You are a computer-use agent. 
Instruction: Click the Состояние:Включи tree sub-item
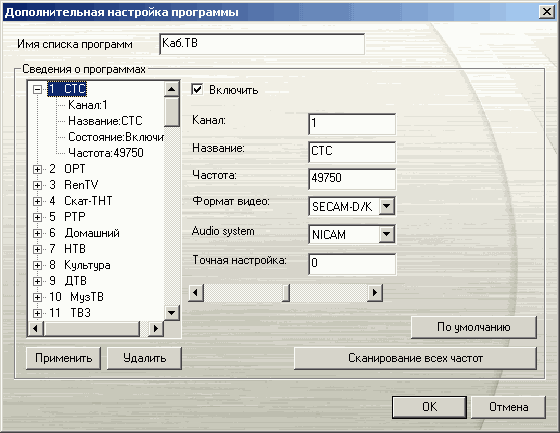tap(116, 137)
